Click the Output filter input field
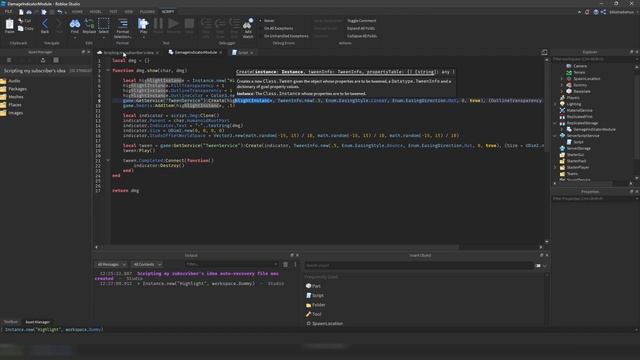Viewport: 640px width, 360px height. click(x=231, y=264)
